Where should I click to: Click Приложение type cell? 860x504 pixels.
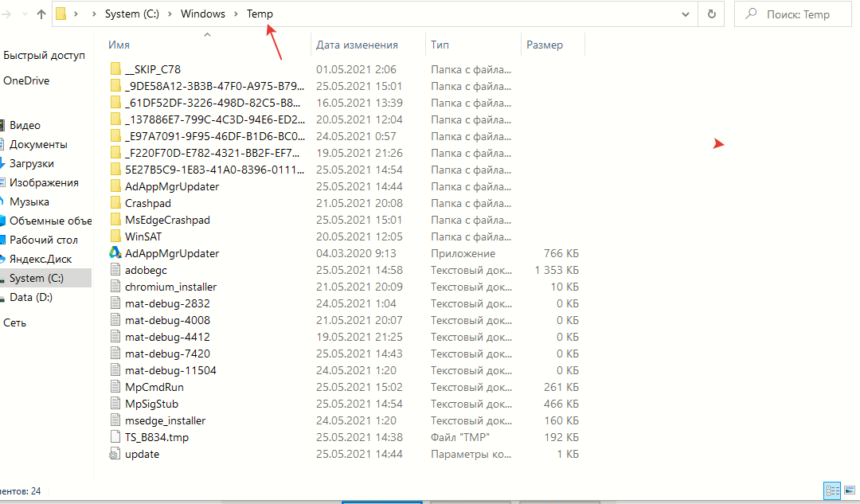coord(463,253)
